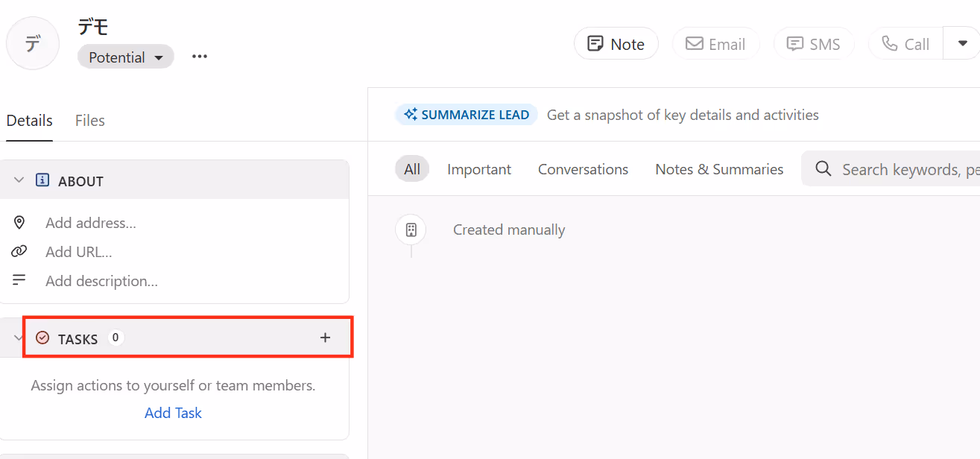Click the lead name デモ
The image size is (980, 459).
click(x=93, y=27)
